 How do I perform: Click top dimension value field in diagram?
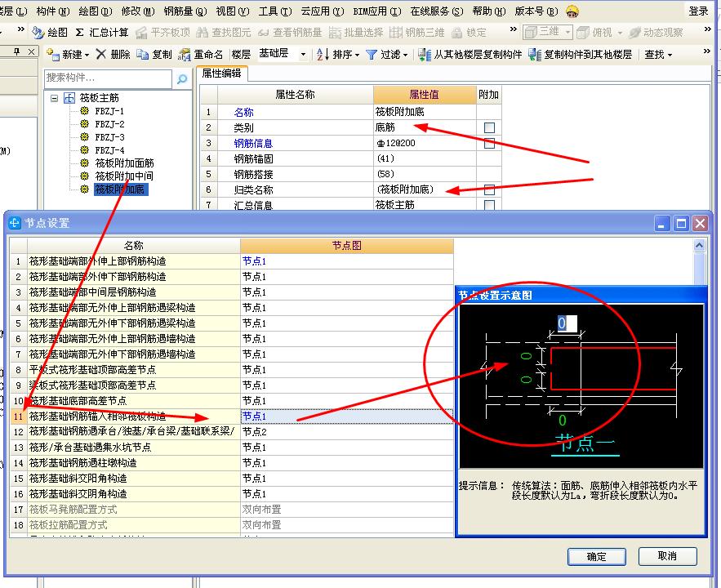pos(567,323)
